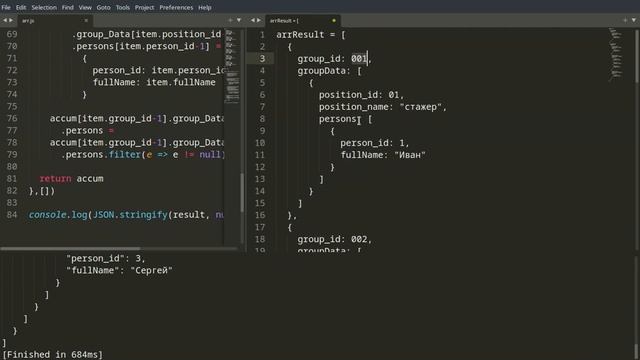The height and width of the screenshot is (360, 640).
Task: Click 'person_id: 1' on line 10
Action: [372, 143]
